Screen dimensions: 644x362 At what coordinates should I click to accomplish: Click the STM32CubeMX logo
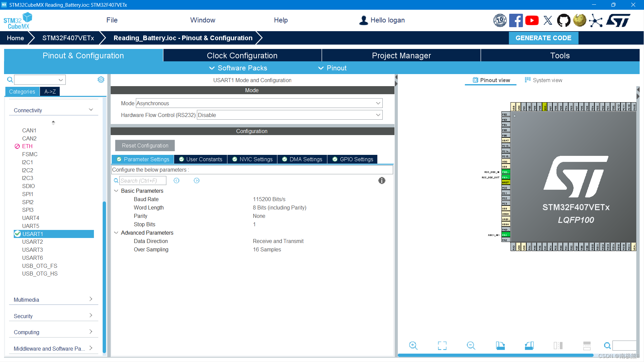tap(18, 21)
